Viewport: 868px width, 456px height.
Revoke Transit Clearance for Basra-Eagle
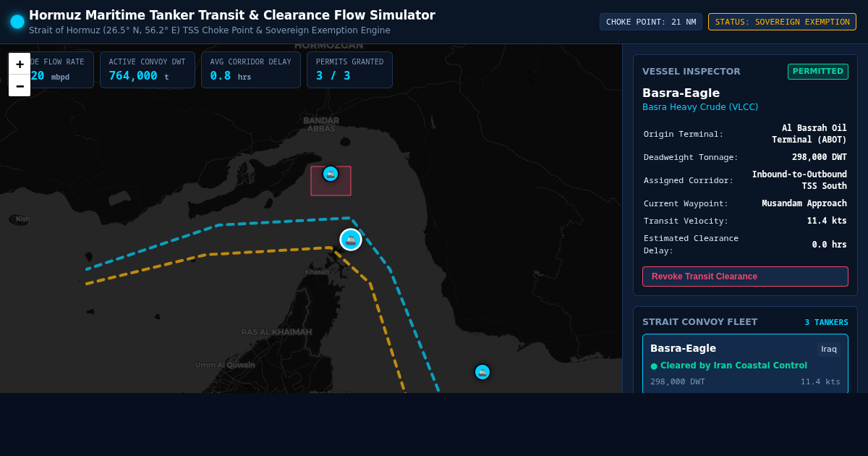tap(745, 276)
